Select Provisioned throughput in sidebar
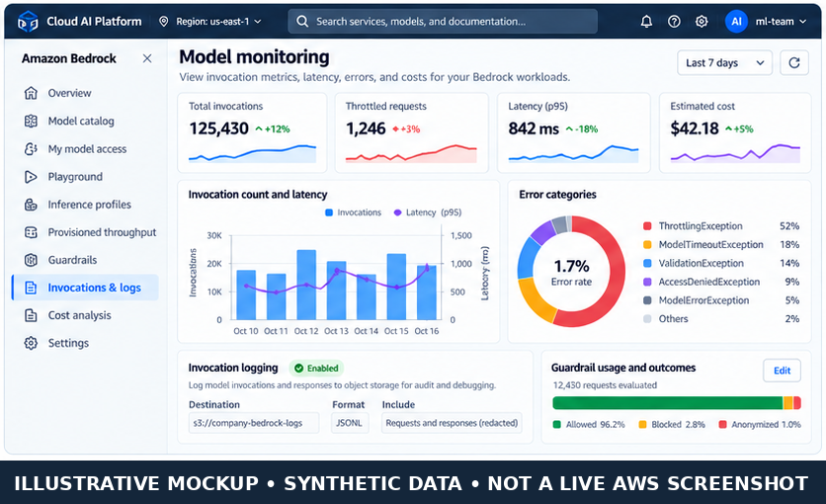The image size is (826, 504). point(84,232)
